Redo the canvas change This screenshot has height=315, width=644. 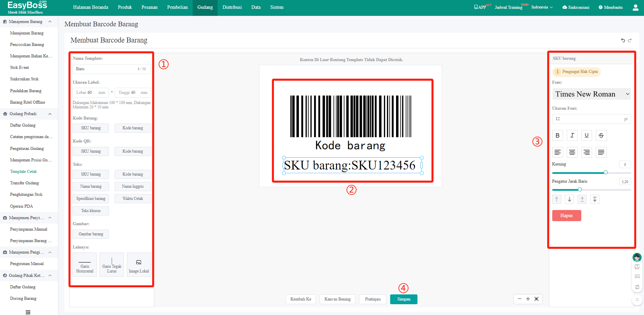point(629,40)
